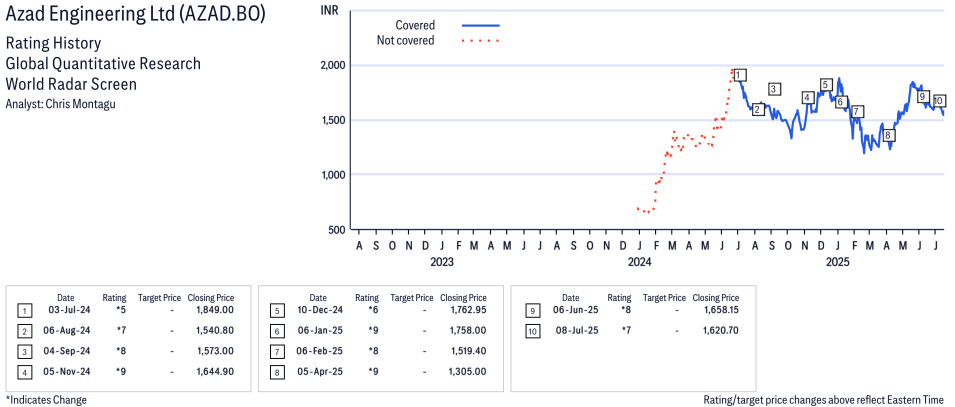Click the date 06-Jan-25

coord(319,331)
